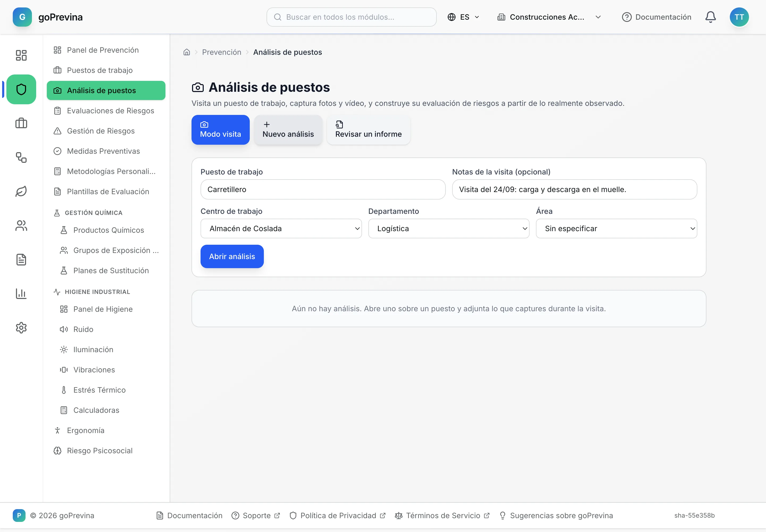Image resolution: width=766 pixels, height=532 pixels.
Task: Switch to Revisar un informe tab
Action: [x=368, y=130]
